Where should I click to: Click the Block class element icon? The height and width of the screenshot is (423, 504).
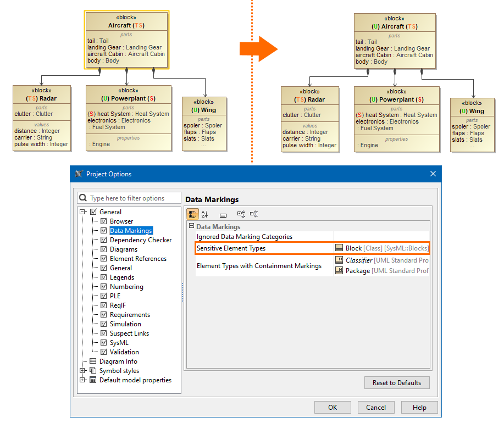click(x=339, y=248)
